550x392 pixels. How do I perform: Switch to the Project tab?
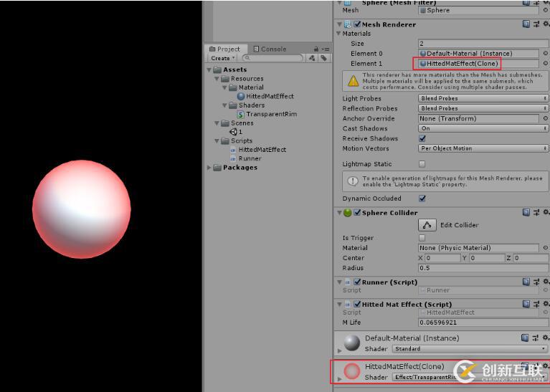coord(225,49)
